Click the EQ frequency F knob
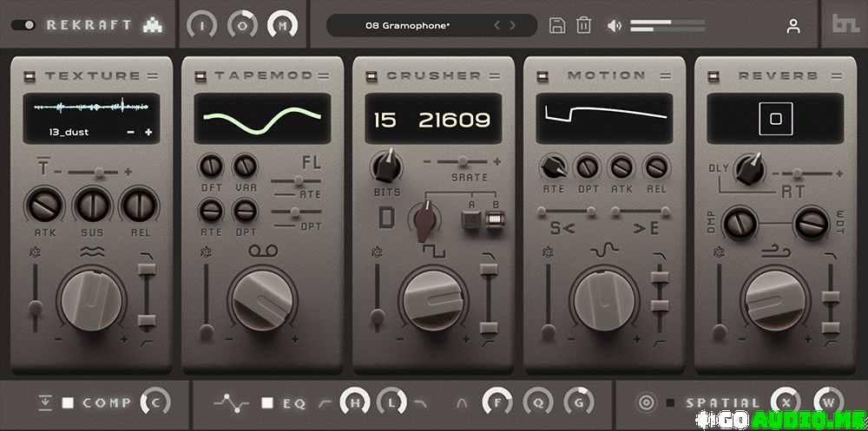This screenshot has width=868, height=431. pyautogui.click(x=497, y=402)
